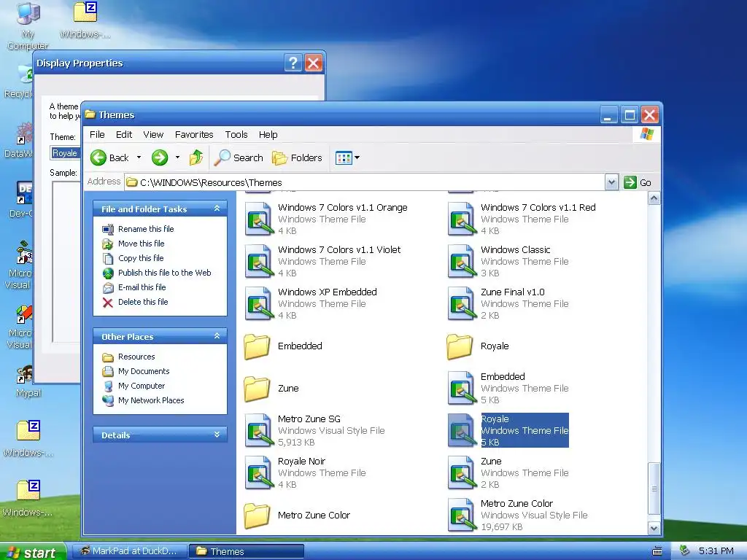
Task: Switch to MarkPad taskbar button
Action: 129,551
